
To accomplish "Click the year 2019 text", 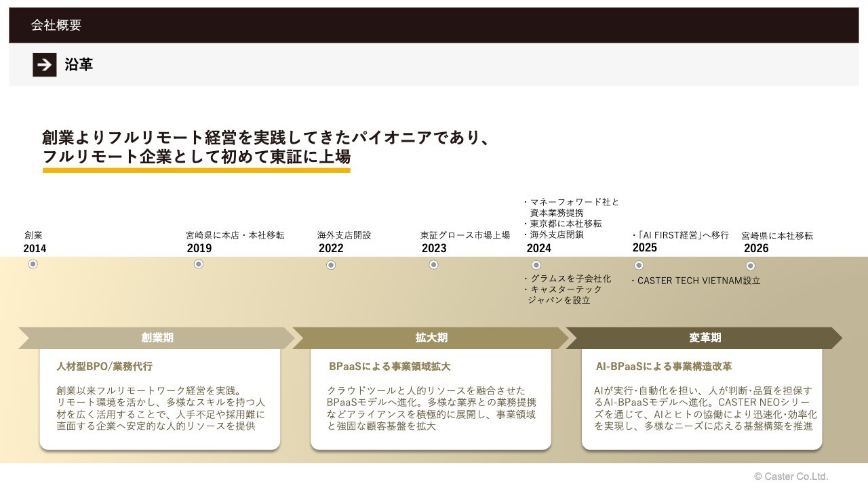I will 199,248.
